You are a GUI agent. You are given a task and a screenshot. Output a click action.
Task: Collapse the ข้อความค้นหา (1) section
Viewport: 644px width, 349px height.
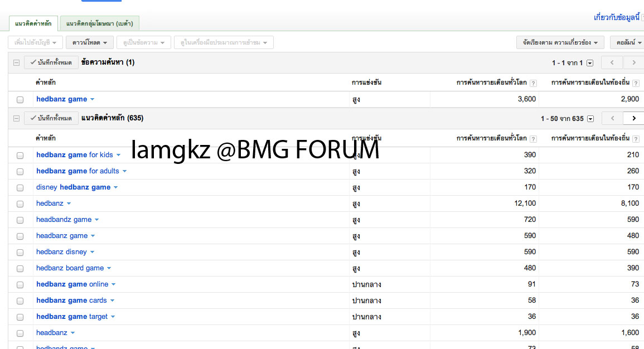(16, 63)
